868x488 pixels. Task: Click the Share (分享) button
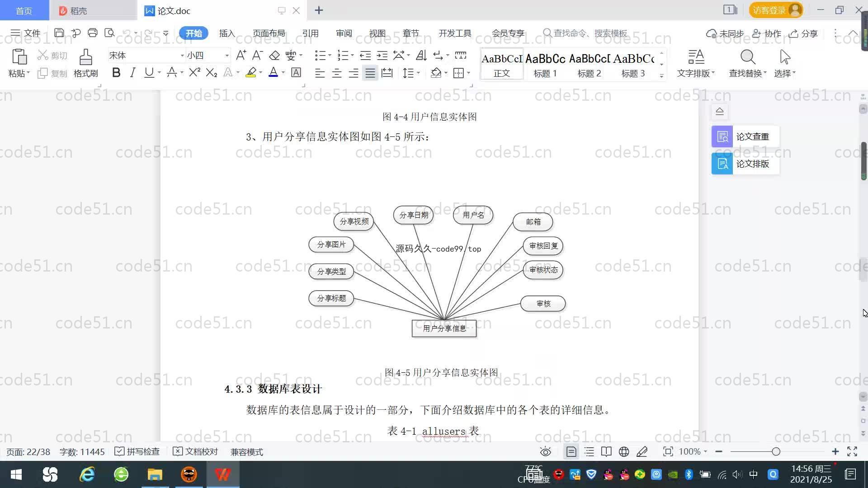click(803, 33)
